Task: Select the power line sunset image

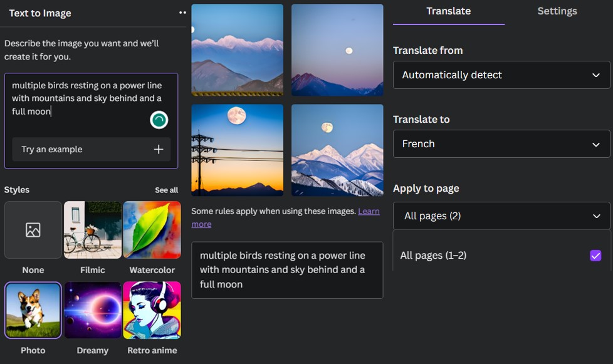Action: 237,150
